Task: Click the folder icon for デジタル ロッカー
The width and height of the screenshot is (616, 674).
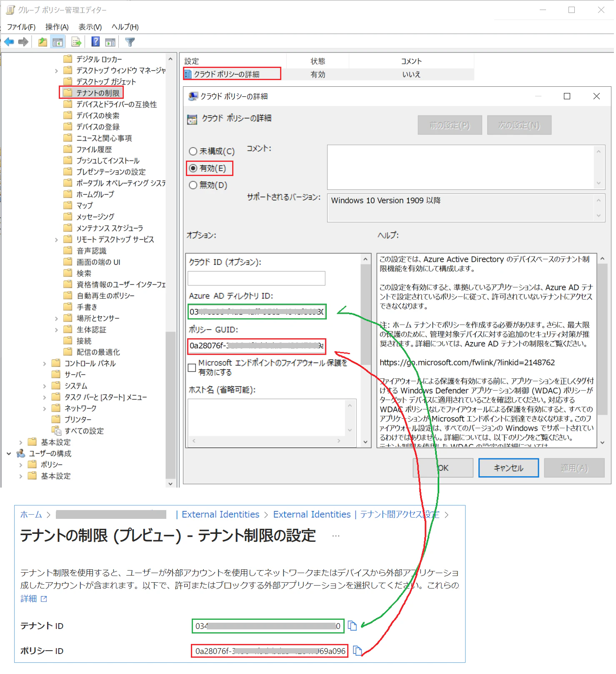Action: (68, 59)
